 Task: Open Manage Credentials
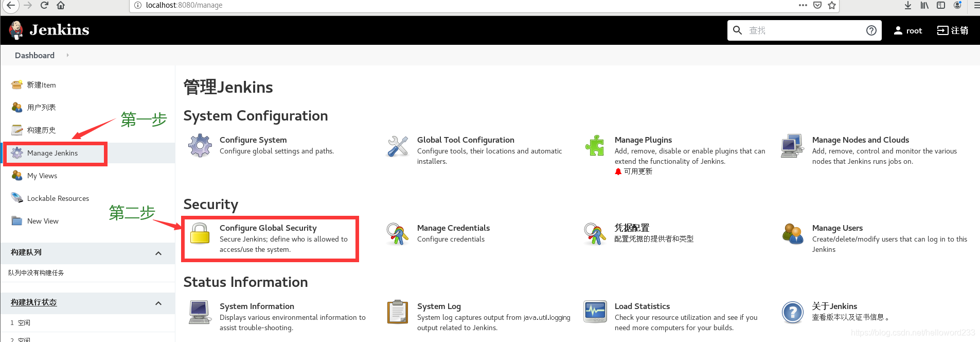coord(453,228)
